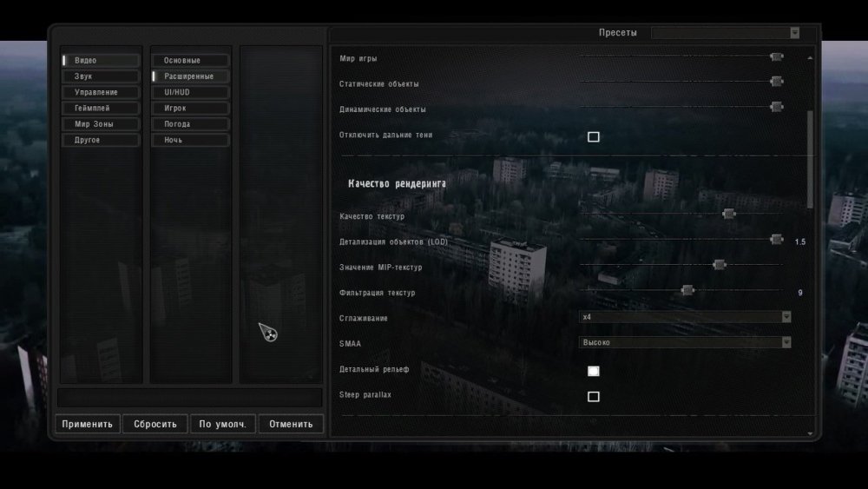
Task: Enable the Отключить дальние тени checkbox
Action: pyautogui.click(x=594, y=136)
